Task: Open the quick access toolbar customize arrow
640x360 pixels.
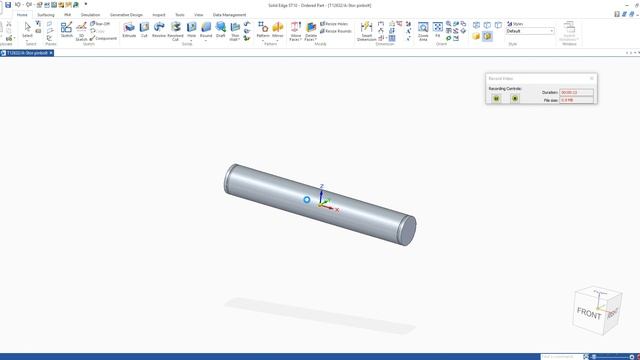Action: 86,4
